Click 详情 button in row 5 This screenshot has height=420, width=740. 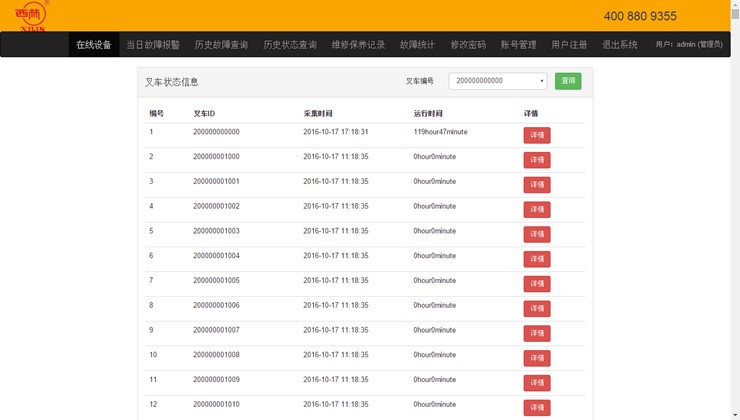click(537, 234)
